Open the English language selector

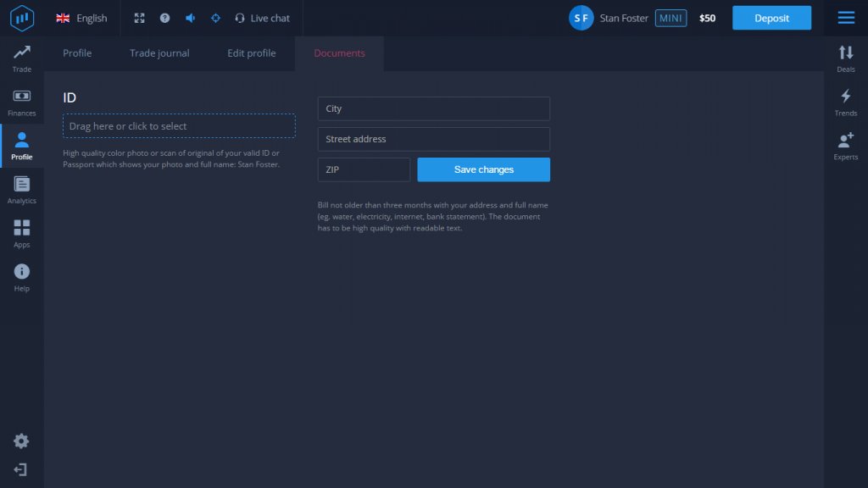81,19
